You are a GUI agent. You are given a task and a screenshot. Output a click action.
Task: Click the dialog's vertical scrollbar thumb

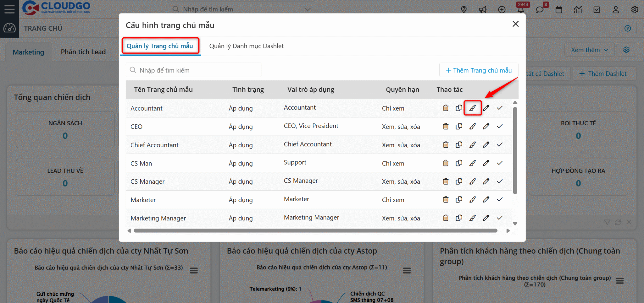tap(515, 151)
